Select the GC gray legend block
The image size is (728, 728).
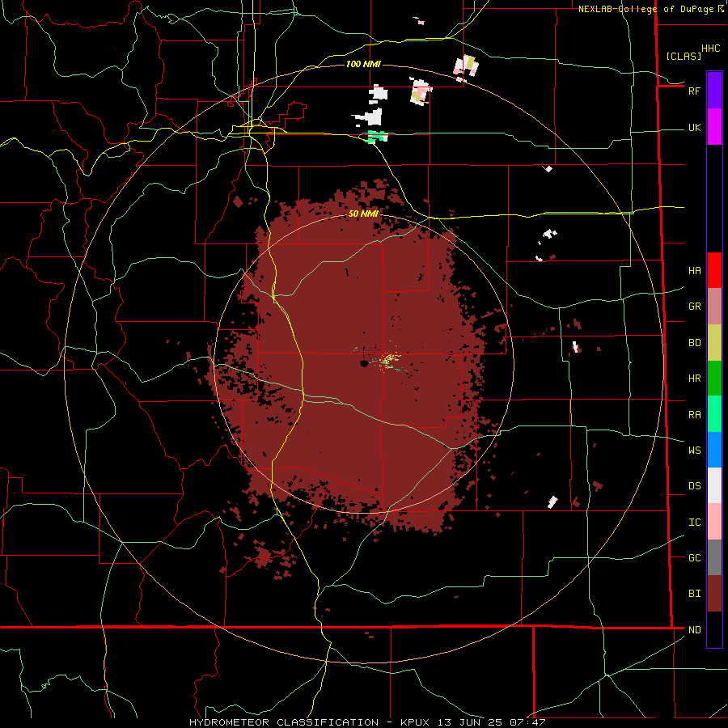tap(714, 557)
